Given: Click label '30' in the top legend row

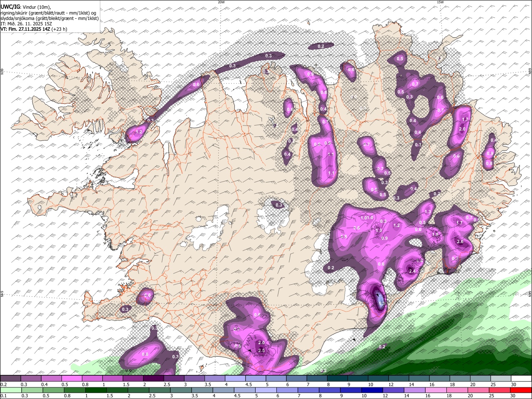Looking at the screenshot, I should pyautogui.click(x=513, y=384).
